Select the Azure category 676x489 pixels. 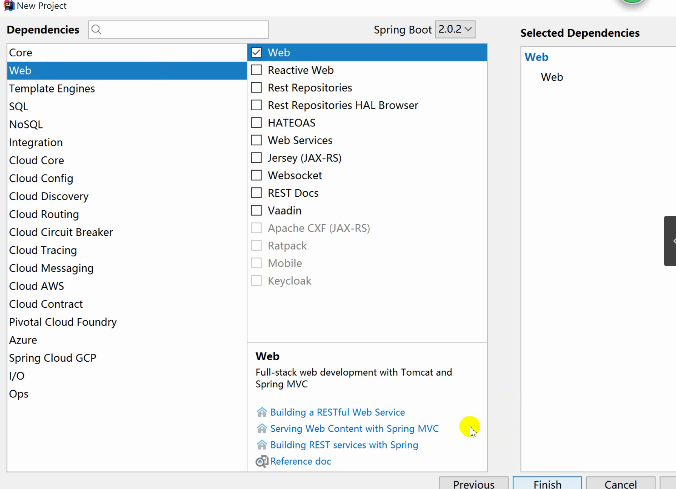[127, 340]
